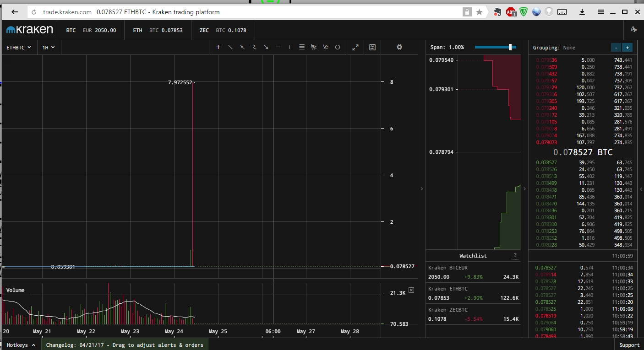644x350 pixels.
Task: Open chart settings gear
Action: pyautogui.click(x=399, y=47)
